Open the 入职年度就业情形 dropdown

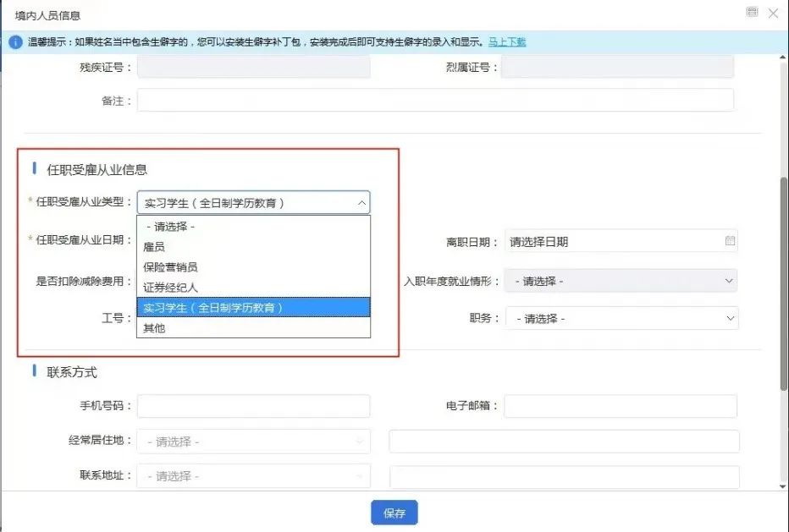click(621, 281)
